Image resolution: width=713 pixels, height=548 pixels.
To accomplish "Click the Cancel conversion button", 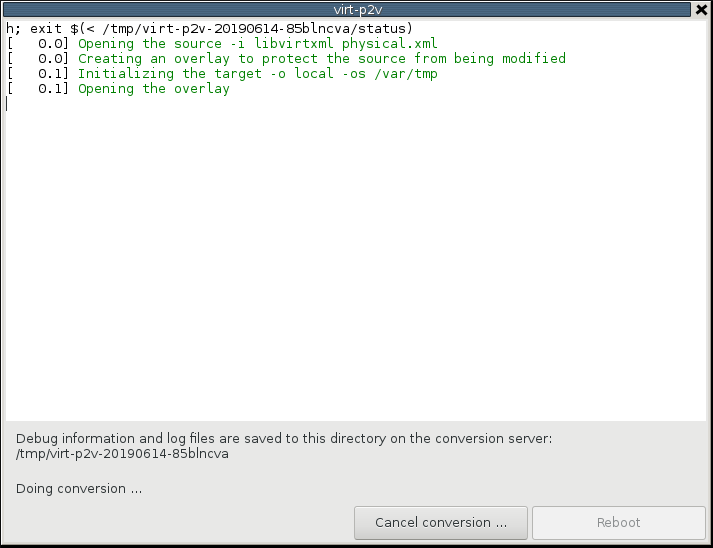I will (441, 522).
